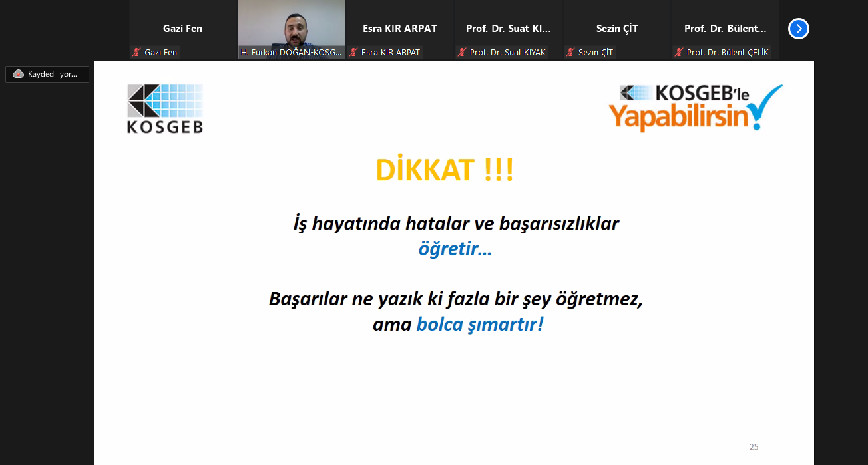The height and width of the screenshot is (465, 868).
Task: Click the slide number 25
Action: pyautogui.click(x=754, y=447)
